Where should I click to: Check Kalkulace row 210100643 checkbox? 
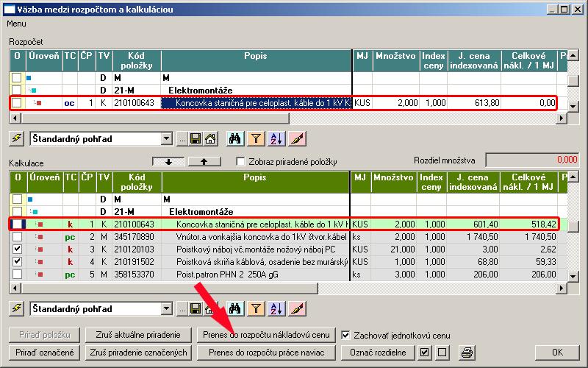(17, 224)
